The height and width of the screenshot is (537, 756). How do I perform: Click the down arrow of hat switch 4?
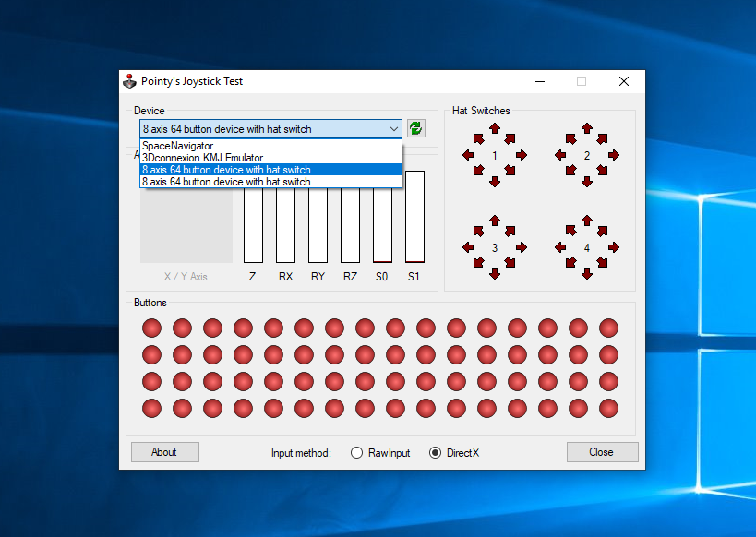(x=587, y=274)
